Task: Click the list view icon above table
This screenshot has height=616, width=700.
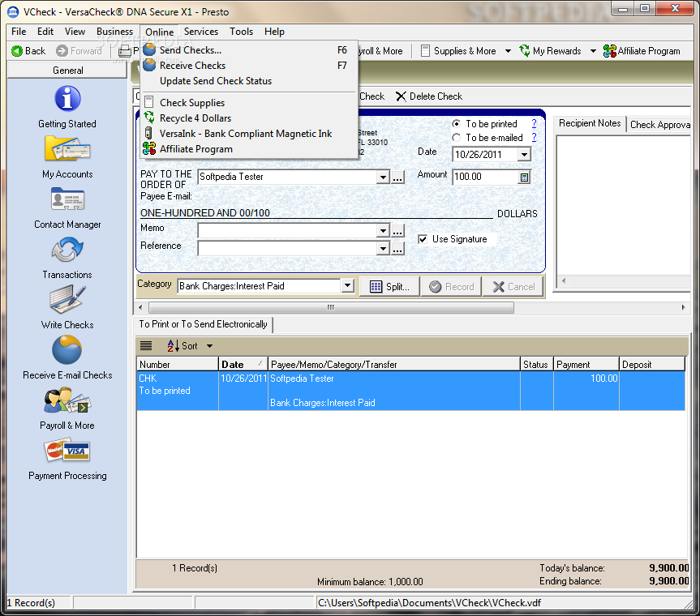Action: click(146, 346)
